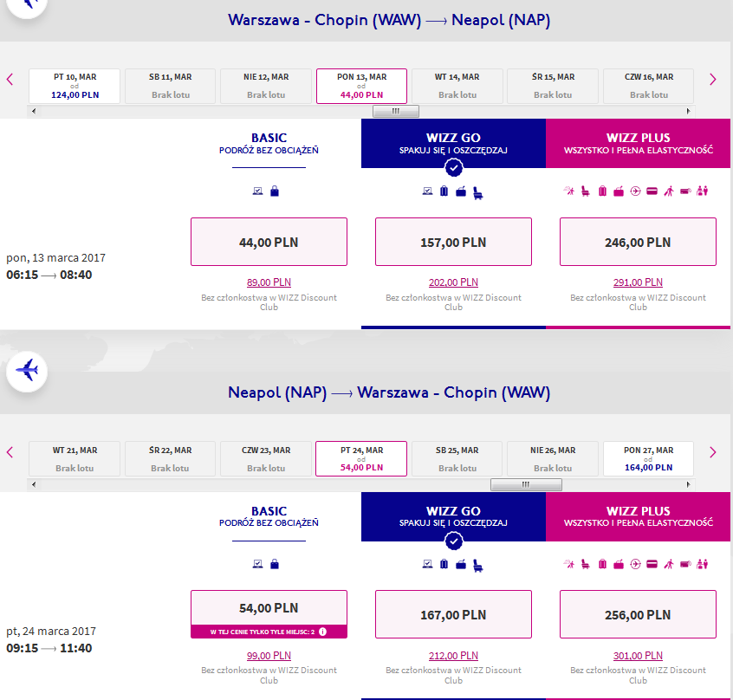Click the return BASIC Podróż bez obciążeń header
The height and width of the screenshot is (700, 733).
tap(269, 516)
